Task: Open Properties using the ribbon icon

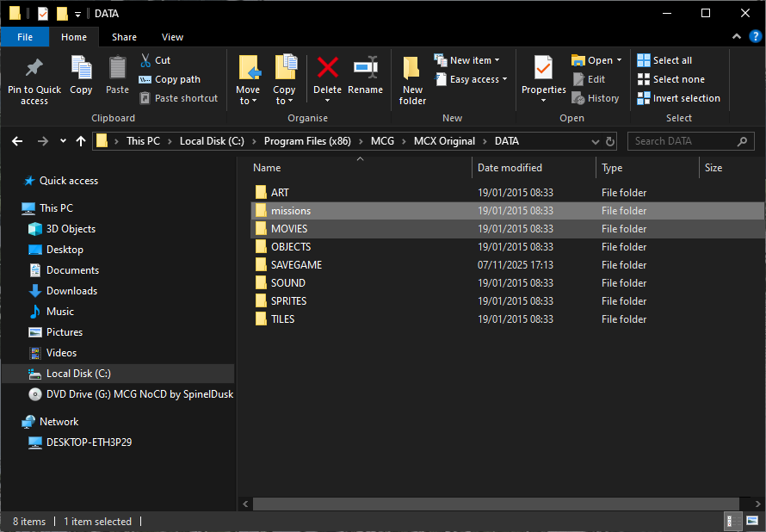Action: pyautogui.click(x=543, y=68)
